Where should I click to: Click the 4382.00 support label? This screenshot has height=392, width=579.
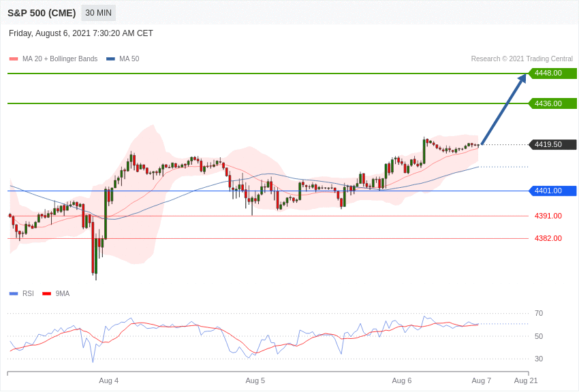(548, 238)
